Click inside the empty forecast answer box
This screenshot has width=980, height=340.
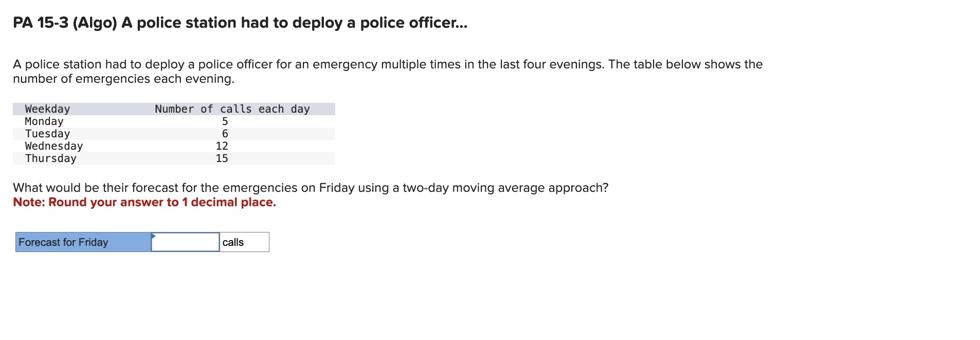[184, 242]
